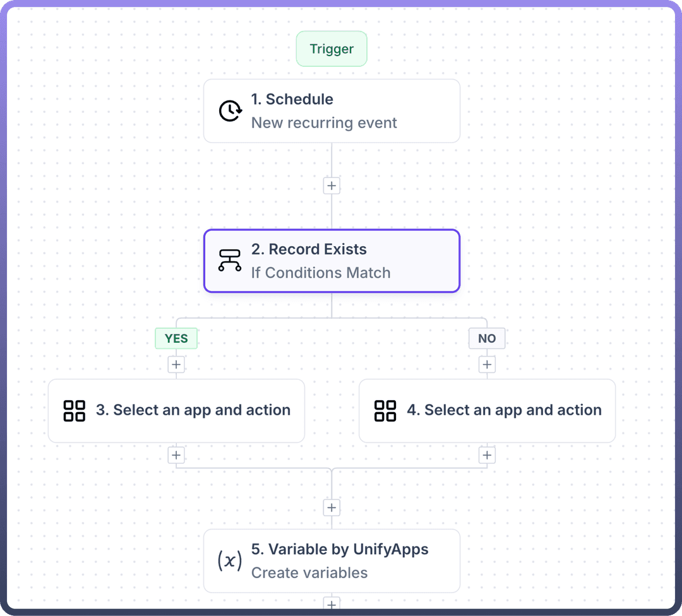The height and width of the screenshot is (616, 682).
Task: Click the variable (x) icon in step 5
Action: (230, 560)
